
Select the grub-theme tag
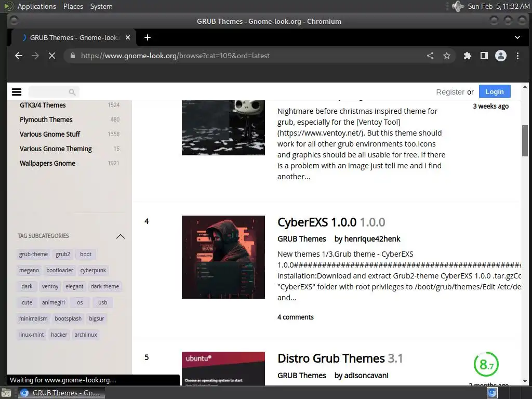33,254
